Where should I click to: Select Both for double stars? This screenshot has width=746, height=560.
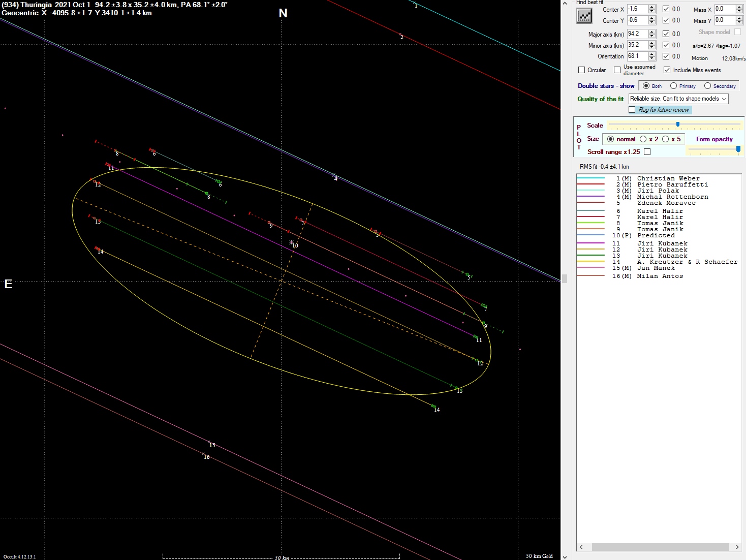pyautogui.click(x=646, y=86)
